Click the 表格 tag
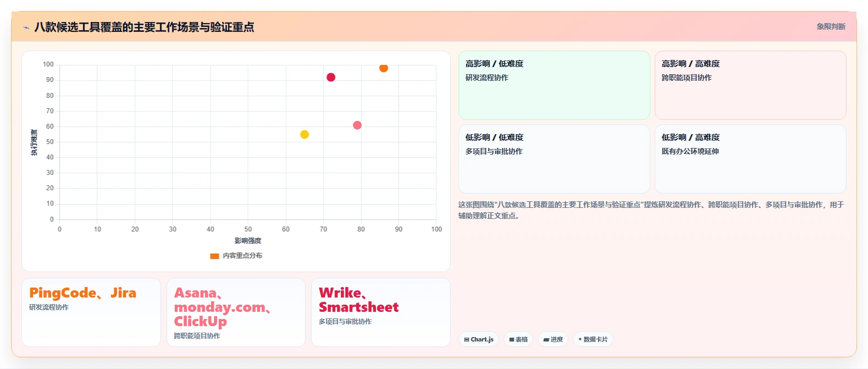Viewport: 868px width, 369px height. (518, 339)
